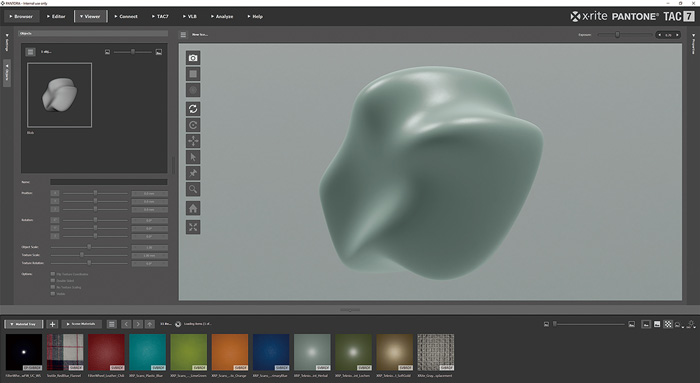Open the Analyze menu

[222, 17]
